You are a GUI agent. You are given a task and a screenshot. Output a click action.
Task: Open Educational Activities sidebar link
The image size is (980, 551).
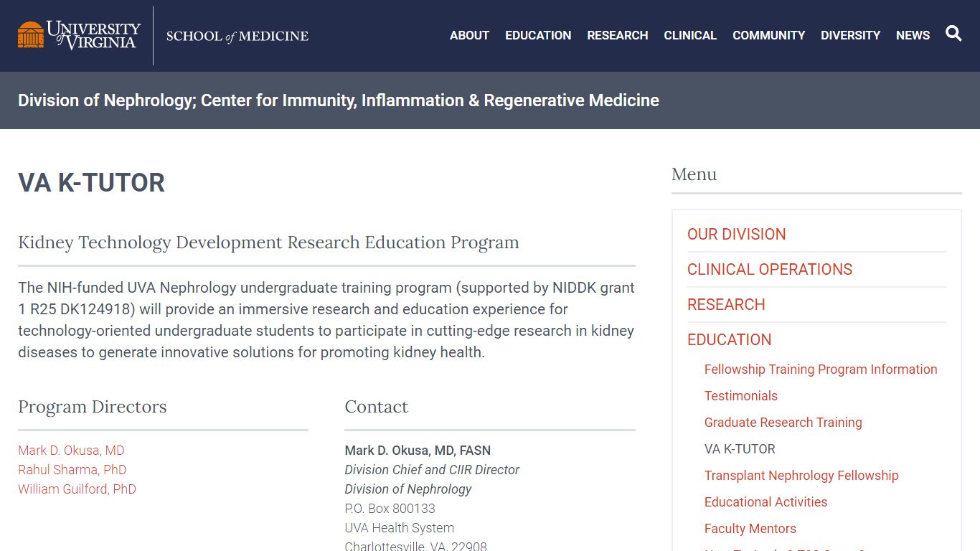(765, 502)
